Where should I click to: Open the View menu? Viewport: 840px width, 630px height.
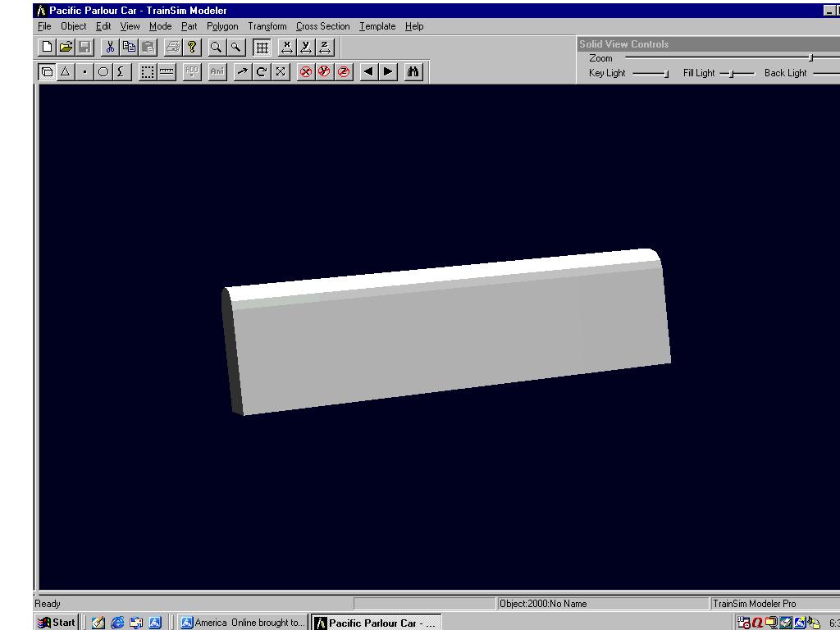point(130,26)
